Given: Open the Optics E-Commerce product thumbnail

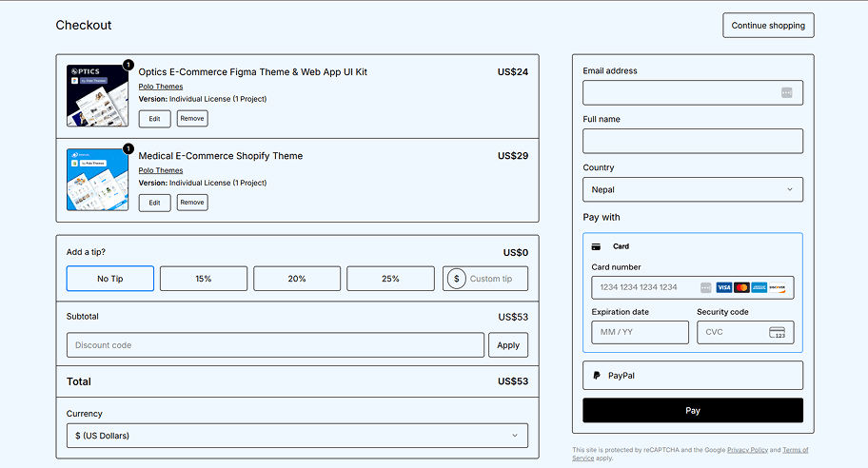Looking at the screenshot, I should 97,96.
